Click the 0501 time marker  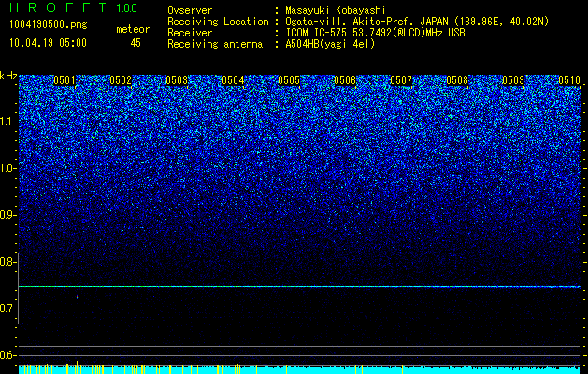pos(65,80)
